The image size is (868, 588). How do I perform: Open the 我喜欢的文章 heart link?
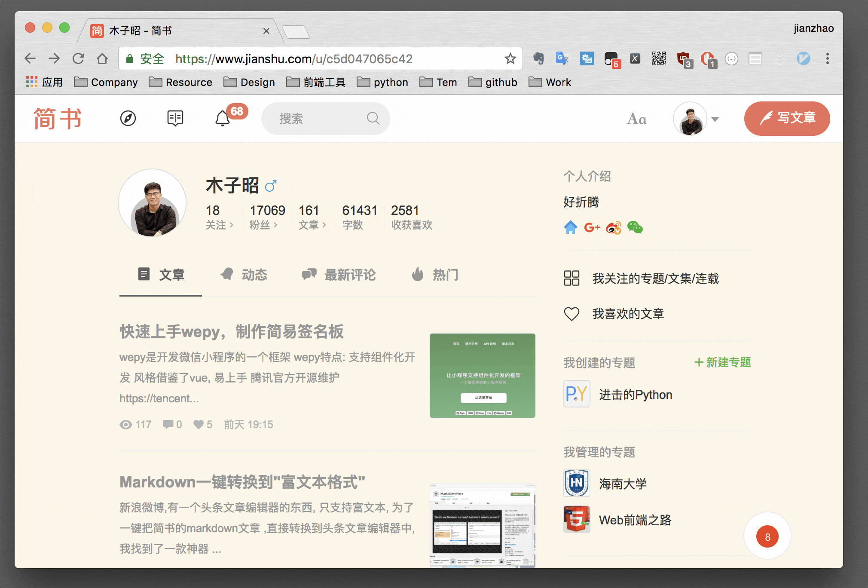click(x=627, y=314)
